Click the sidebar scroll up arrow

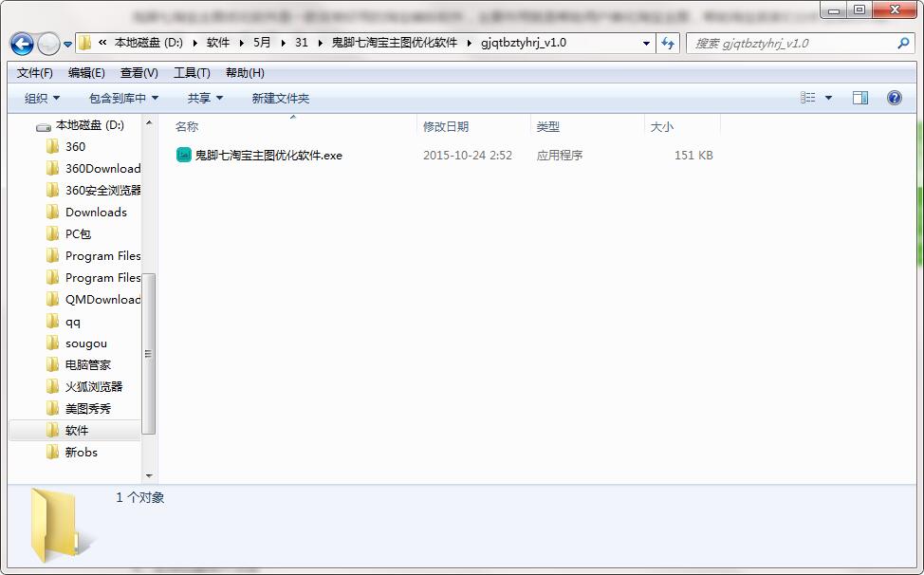(149, 123)
